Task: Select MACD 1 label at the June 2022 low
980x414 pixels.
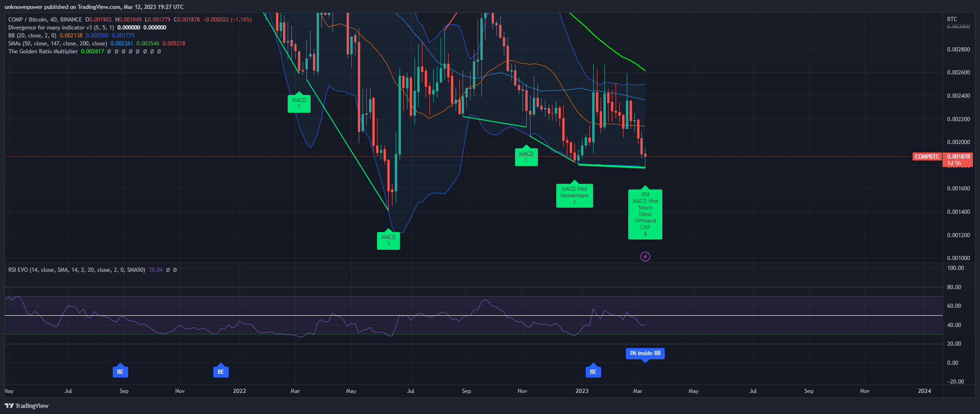Action: tap(388, 240)
